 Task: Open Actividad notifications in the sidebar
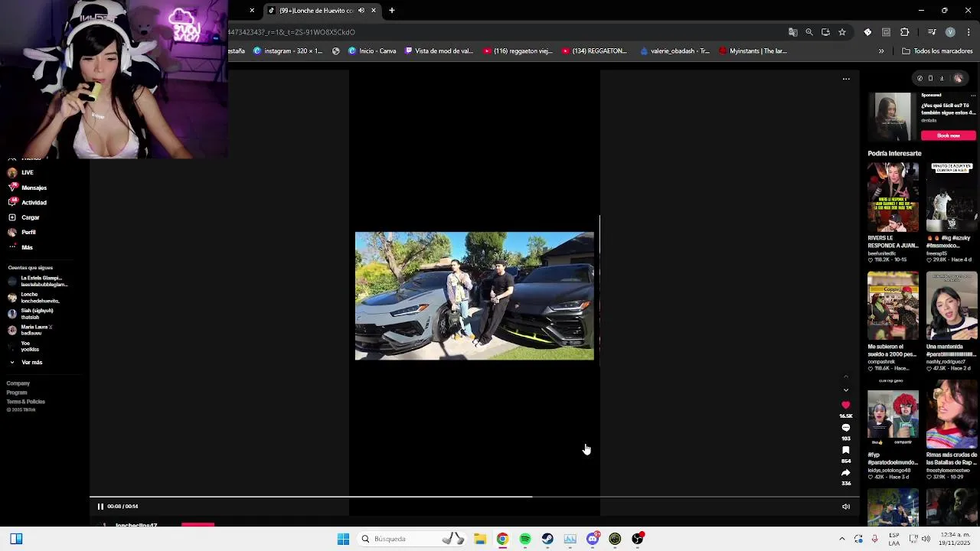[28, 203]
